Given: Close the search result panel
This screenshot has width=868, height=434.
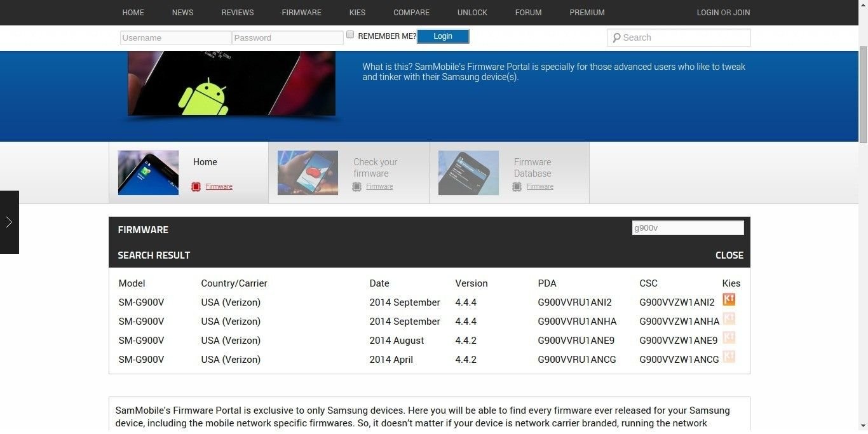Looking at the screenshot, I should [729, 255].
